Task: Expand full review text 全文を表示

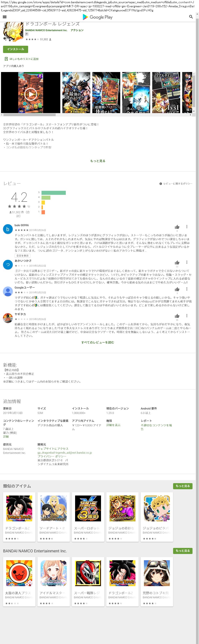Action: [22, 256]
